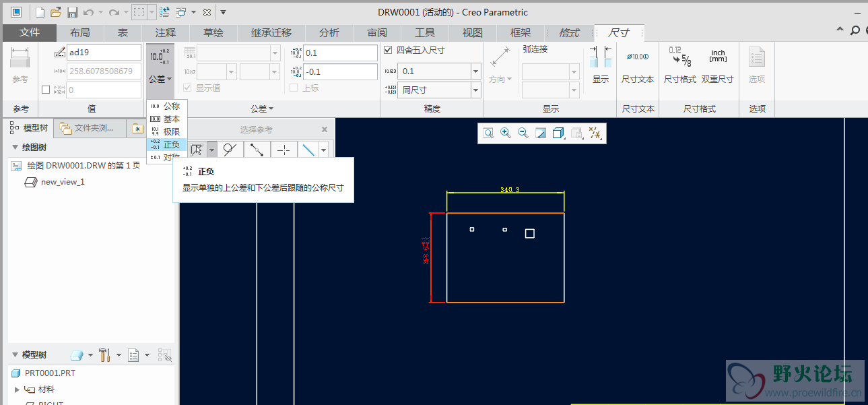This screenshot has width=868, height=405.
Task: Switch to the 草绘 ribbon tab
Action: point(213,32)
